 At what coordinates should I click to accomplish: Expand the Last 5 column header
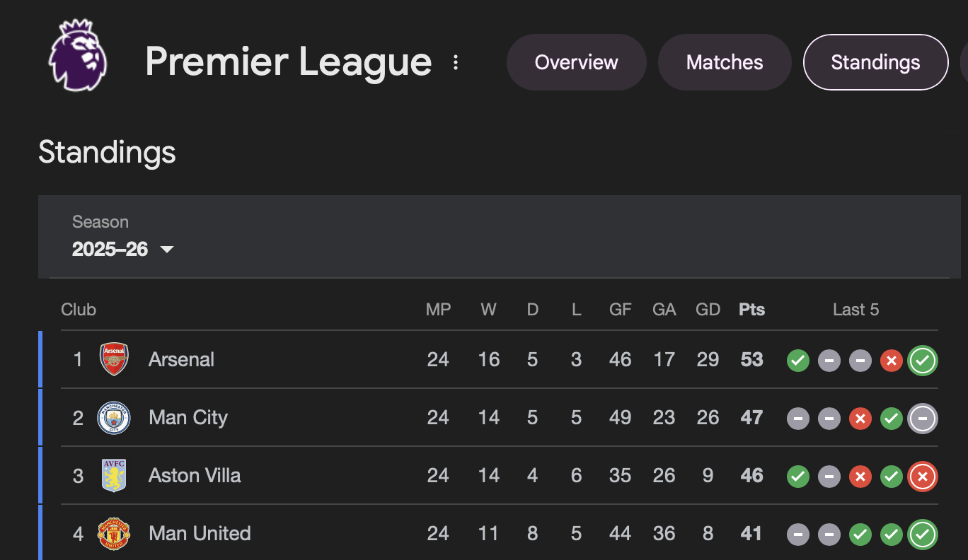click(x=856, y=309)
